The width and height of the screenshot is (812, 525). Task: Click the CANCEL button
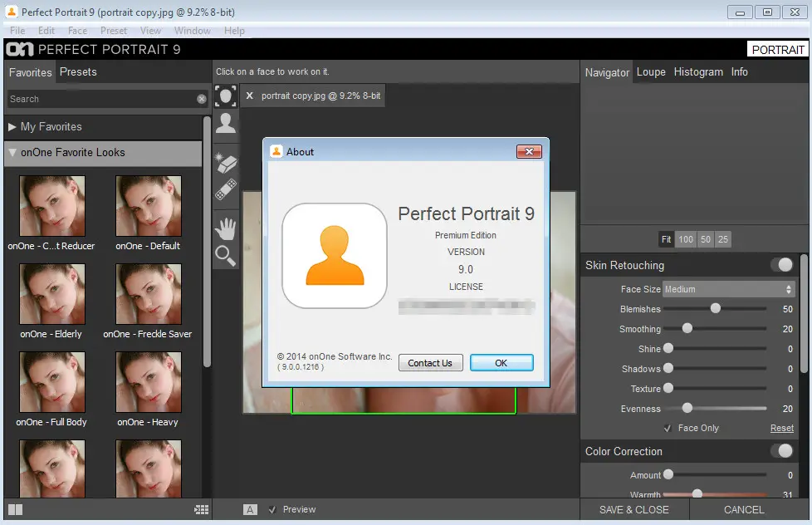coord(744,509)
